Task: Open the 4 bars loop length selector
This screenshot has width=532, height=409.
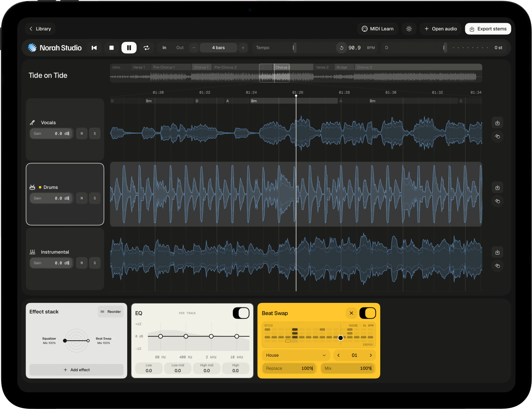Action: [218, 48]
